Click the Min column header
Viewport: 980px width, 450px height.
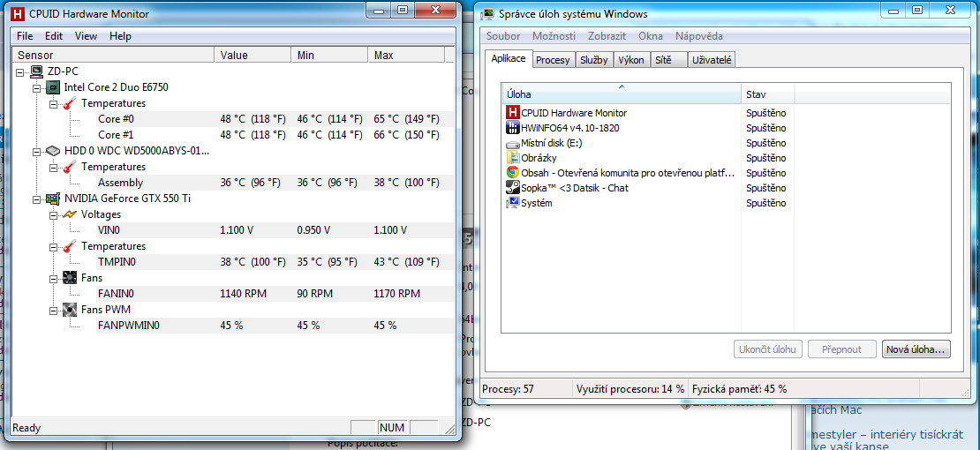[329, 55]
